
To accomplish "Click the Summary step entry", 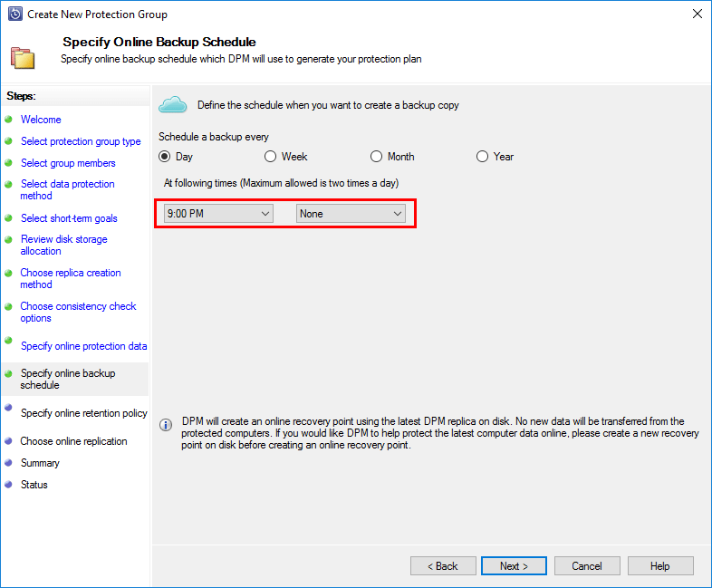I will (x=40, y=463).
